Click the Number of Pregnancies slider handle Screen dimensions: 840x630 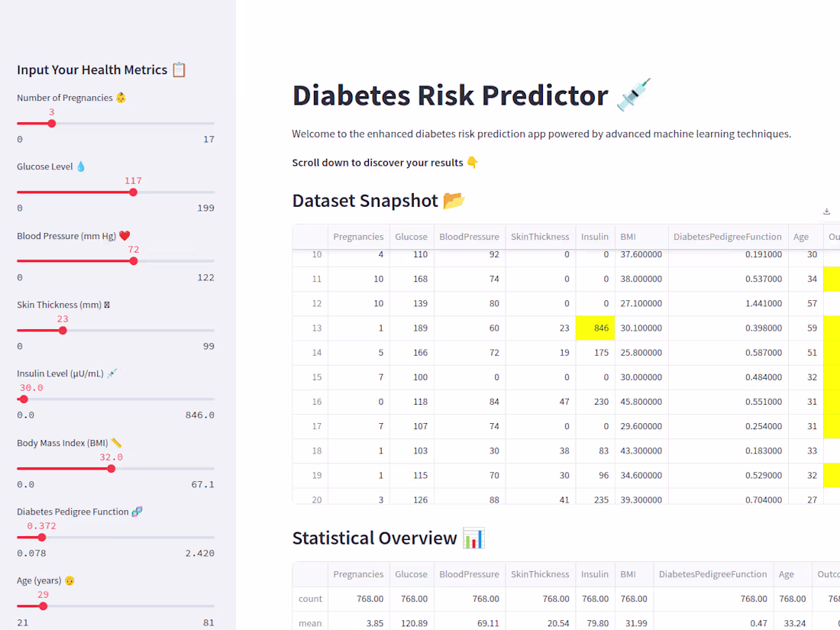[52, 123]
